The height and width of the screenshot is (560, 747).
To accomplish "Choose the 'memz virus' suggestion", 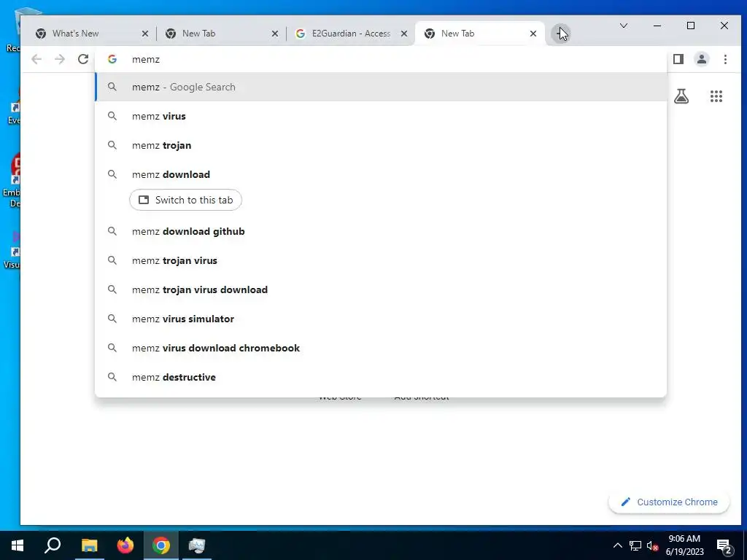I will point(381,116).
